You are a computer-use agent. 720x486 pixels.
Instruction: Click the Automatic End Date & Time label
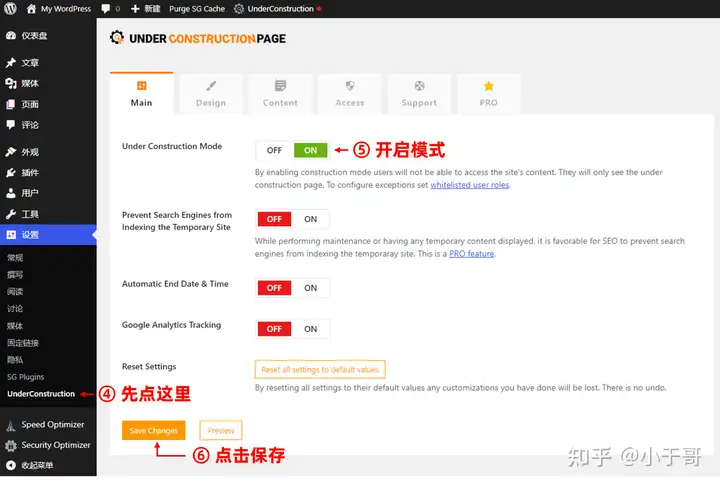[175, 284]
